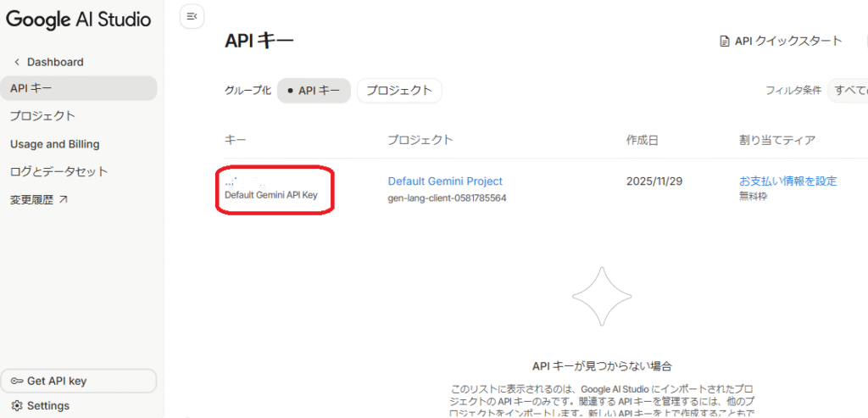Click the external link arrow next to 変更履歴

[63, 199]
